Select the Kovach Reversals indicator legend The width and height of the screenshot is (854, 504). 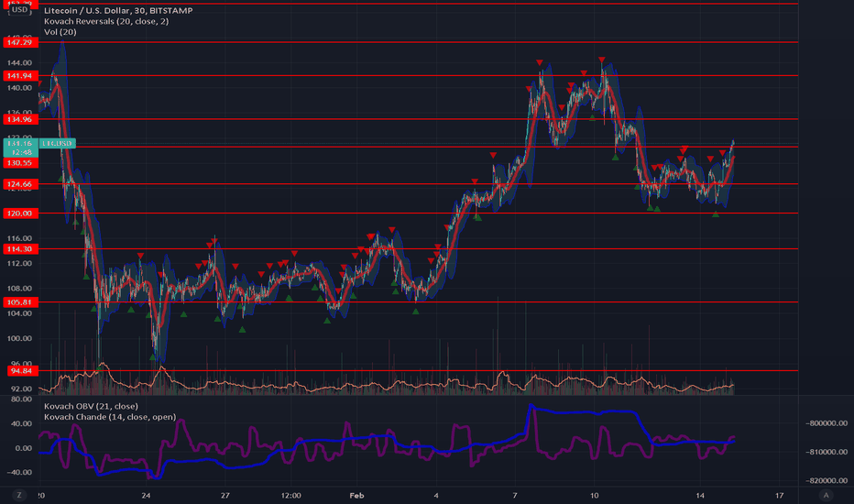pyautogui.click(x=106, y=21)
